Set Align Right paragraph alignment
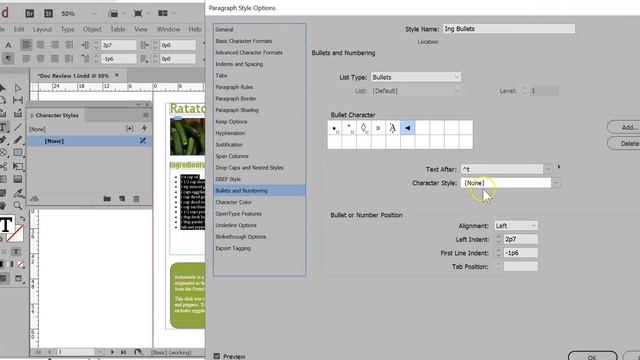 coord(55,44)
